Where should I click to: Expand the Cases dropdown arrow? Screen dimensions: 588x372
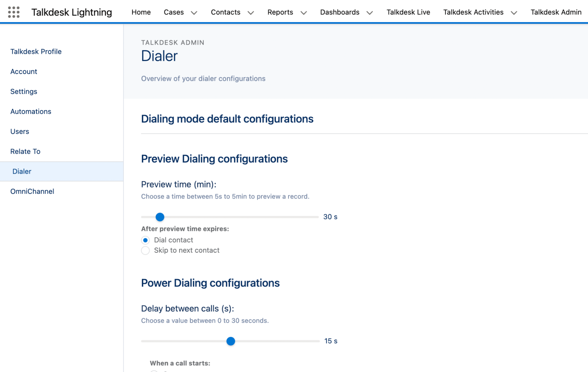pos(194,13)
